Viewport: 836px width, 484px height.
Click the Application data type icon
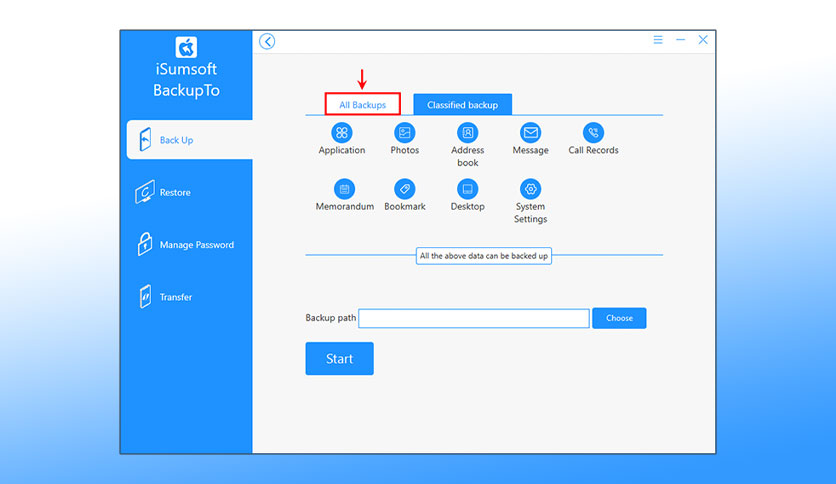[342, 133]
